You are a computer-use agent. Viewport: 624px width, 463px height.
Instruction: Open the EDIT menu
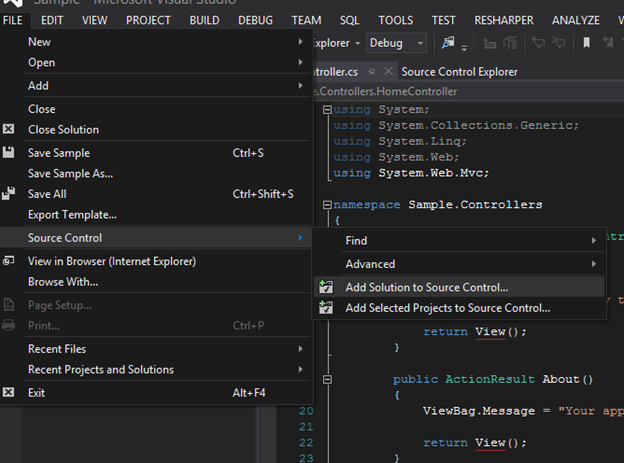pos(52,20)
